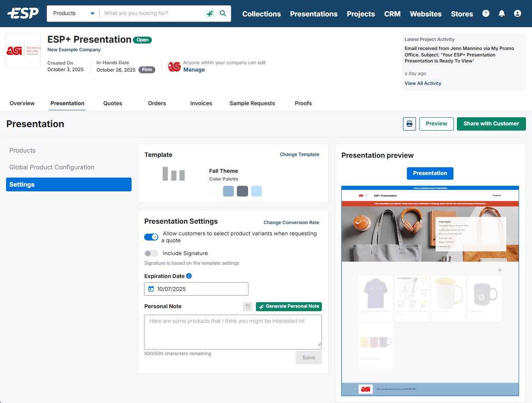Select the dark gray palette swatch
The height and width of the screenshot is (403, 532).
(242, 191)
